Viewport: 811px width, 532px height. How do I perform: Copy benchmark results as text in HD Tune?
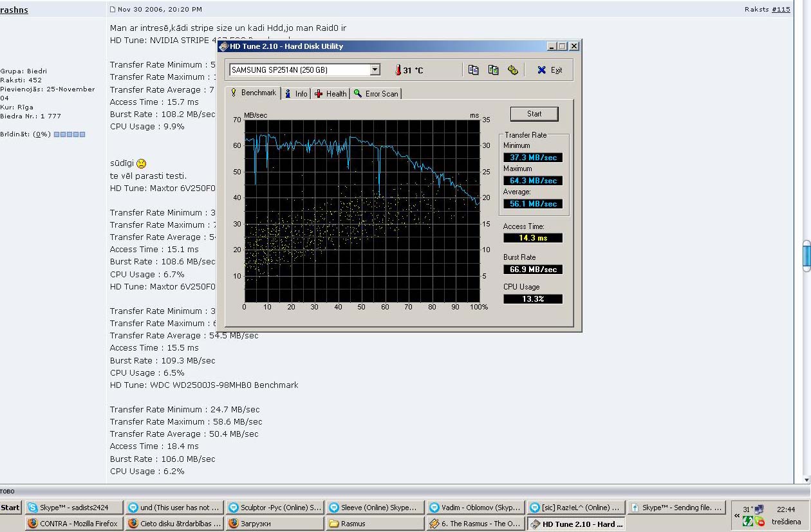point(474,70)
